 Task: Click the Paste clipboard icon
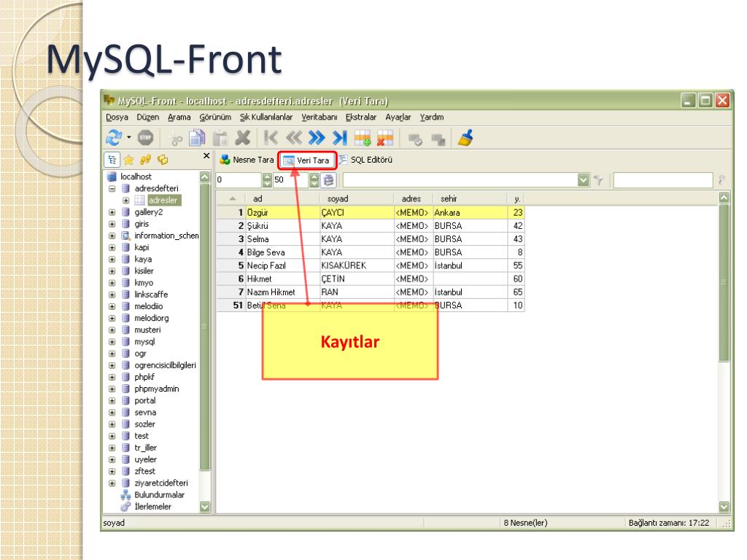click(x=220, y=139)
